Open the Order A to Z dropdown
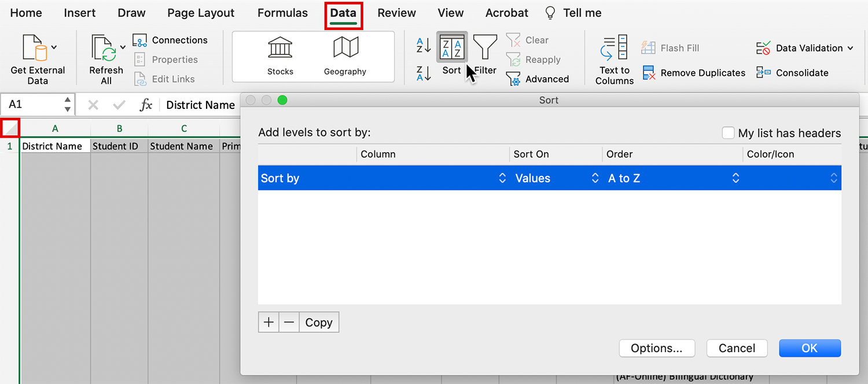Viewport: 868px width, 384px height. coord(735,178)
